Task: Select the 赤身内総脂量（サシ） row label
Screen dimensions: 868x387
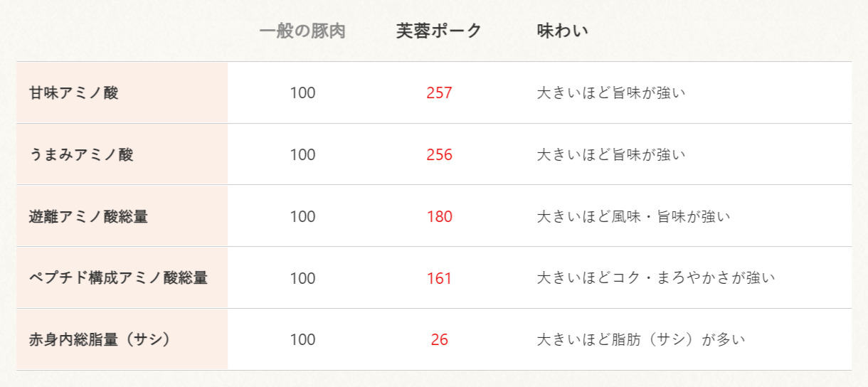Action: point(100,340)
